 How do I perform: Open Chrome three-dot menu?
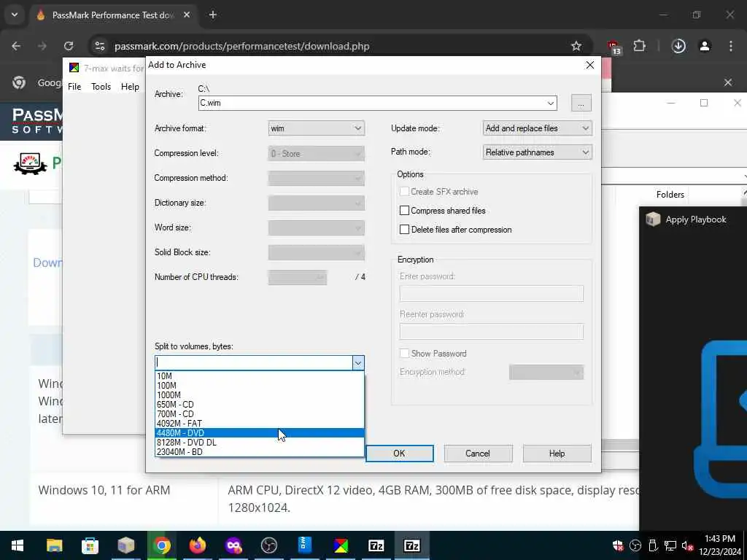pos(731,46)
